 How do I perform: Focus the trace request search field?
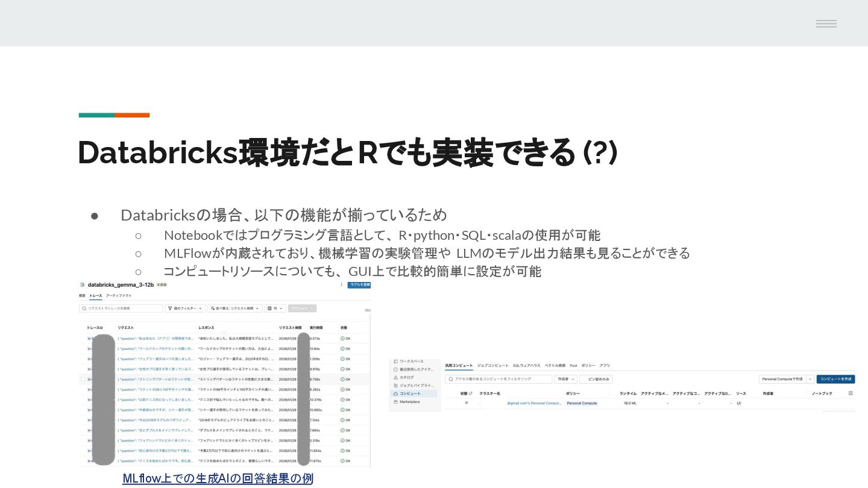click(121, 308)
